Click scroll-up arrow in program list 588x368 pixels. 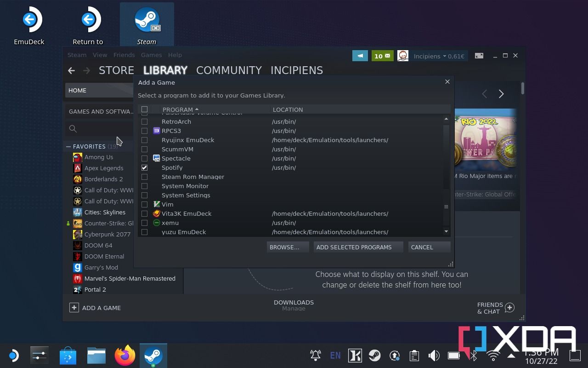(446, 119)
